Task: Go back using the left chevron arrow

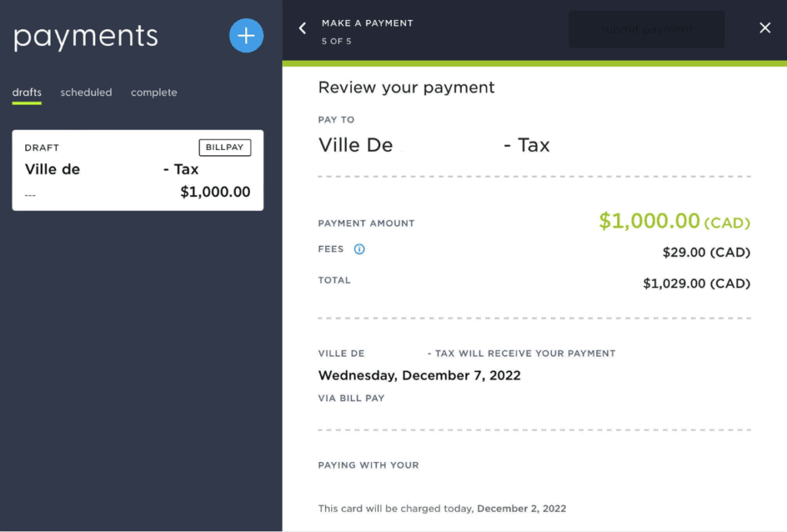Action: (x=303, y=28)
